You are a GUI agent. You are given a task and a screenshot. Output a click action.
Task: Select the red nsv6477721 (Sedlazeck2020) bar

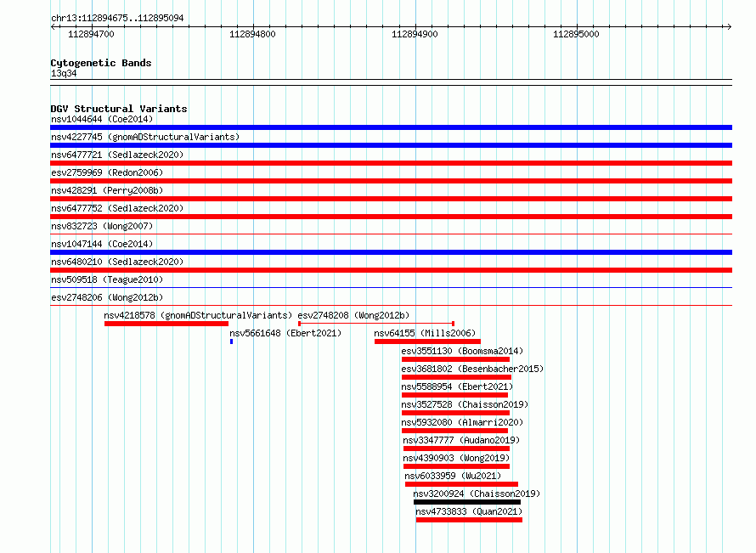[x=391, y=163]
